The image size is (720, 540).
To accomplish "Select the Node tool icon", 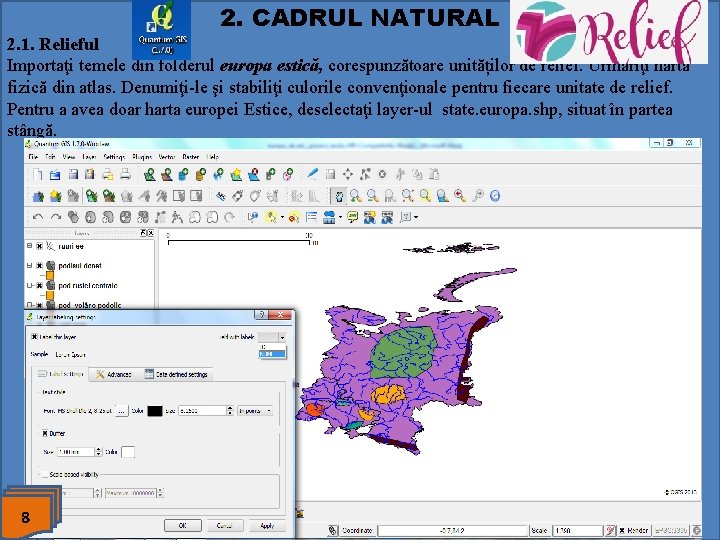I will [365, 174].
